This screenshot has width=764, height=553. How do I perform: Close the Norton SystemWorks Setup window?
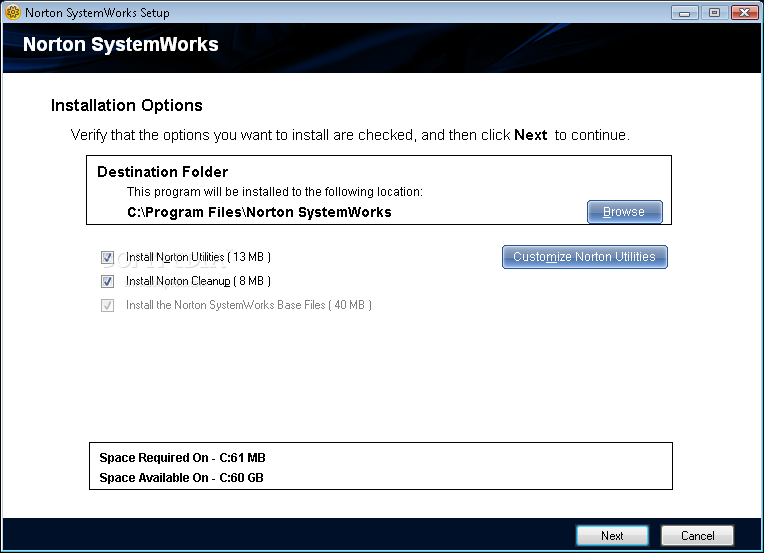(745, 13)
